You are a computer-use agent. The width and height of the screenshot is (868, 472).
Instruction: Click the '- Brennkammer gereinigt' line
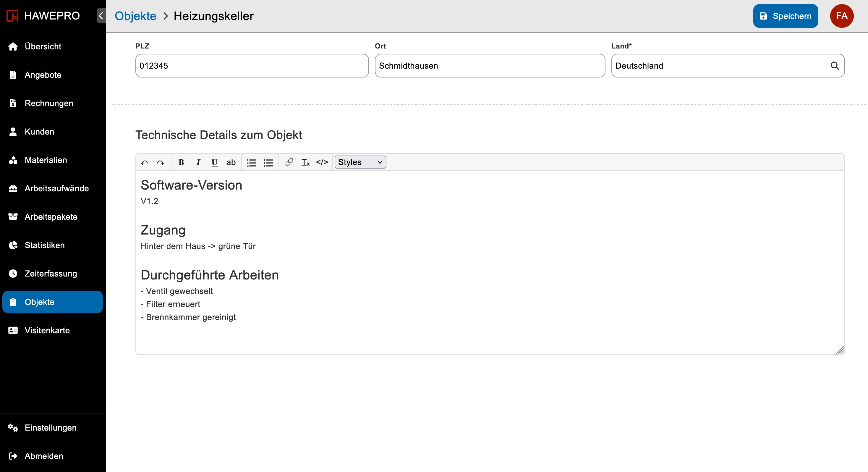[188, 318]
